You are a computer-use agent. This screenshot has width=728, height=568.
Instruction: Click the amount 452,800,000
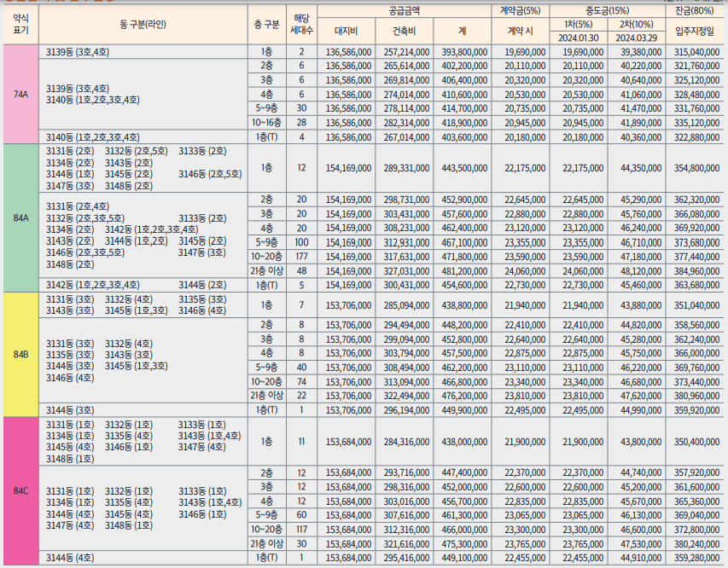pos(464,339)
